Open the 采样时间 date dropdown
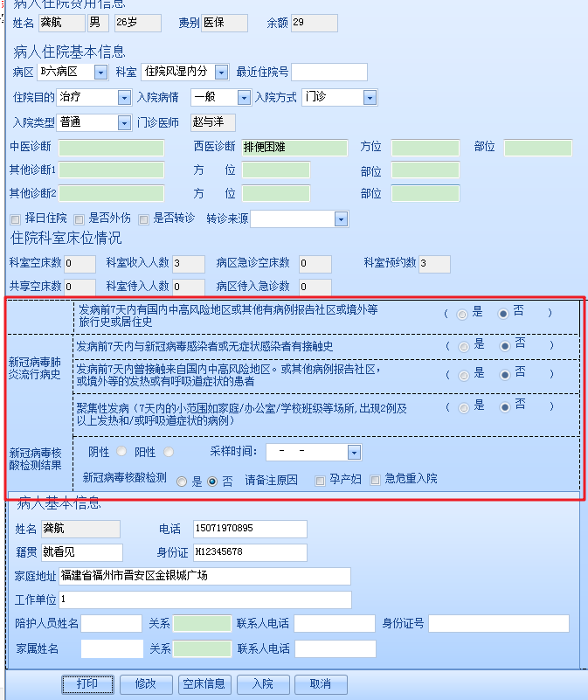 (354, 452)
